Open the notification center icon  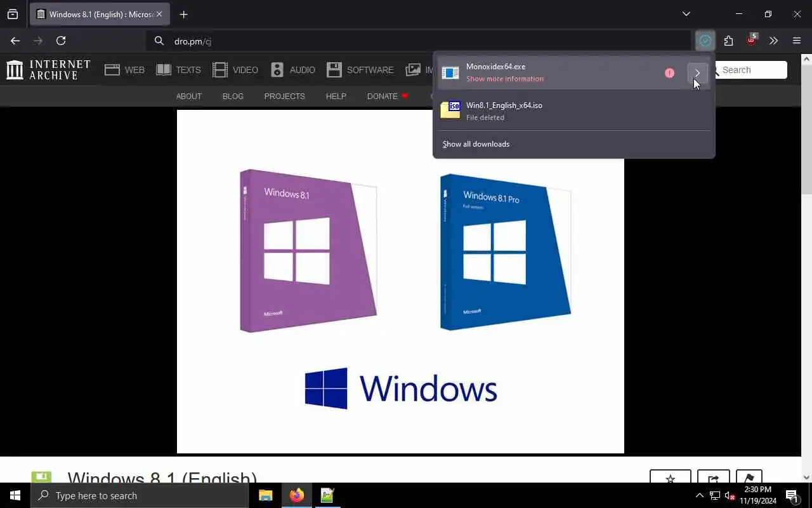pyautogui.click(x=792, y=495)
